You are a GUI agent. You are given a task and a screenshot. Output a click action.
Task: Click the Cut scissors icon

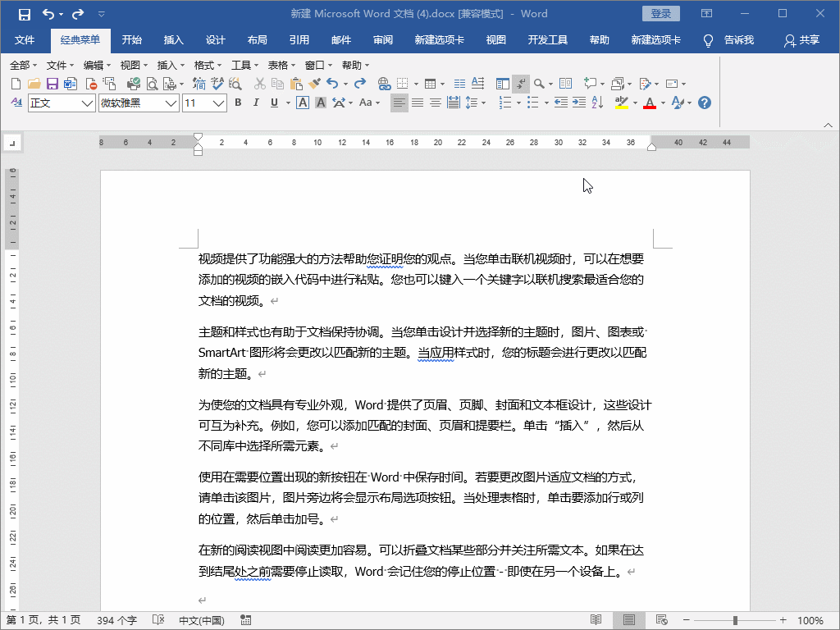[259, 84]
